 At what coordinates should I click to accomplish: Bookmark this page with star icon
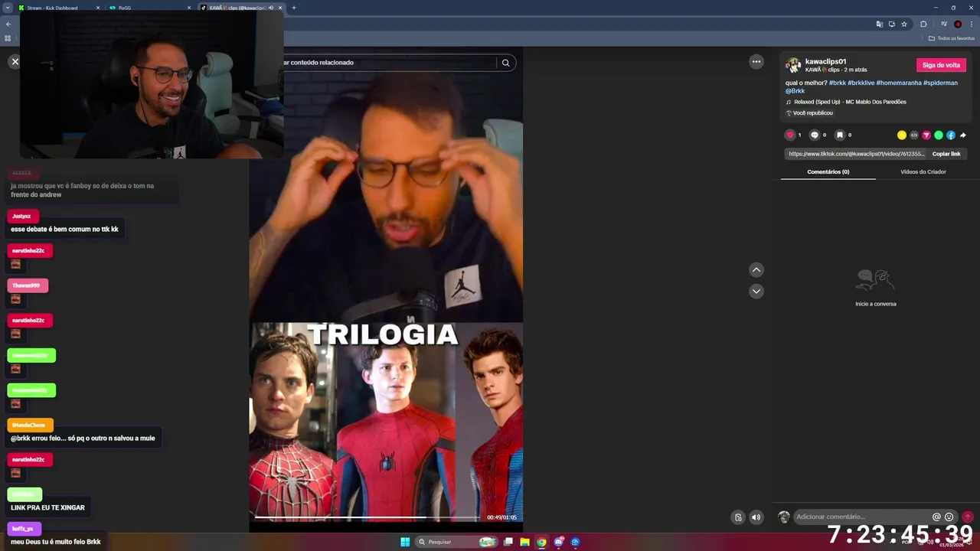click(x=904, y=24)
